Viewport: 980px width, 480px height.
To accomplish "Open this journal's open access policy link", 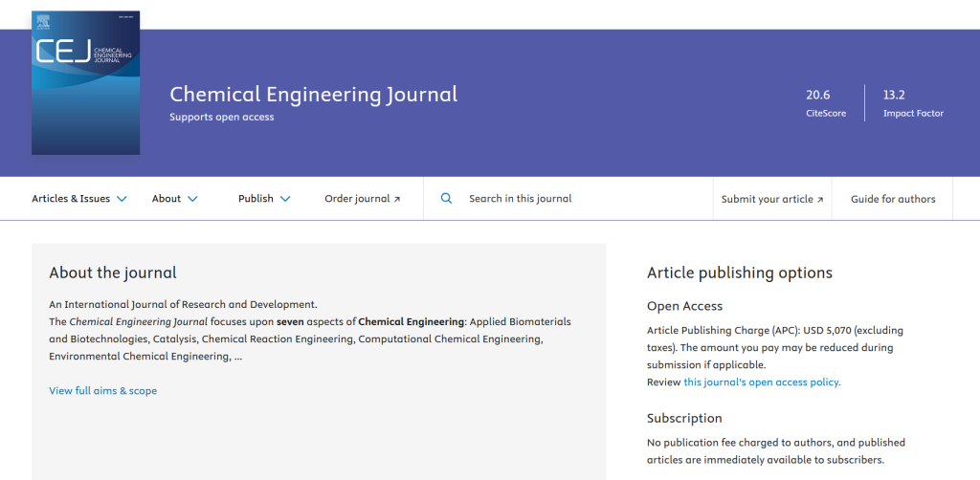I will (x=762, y=382).
